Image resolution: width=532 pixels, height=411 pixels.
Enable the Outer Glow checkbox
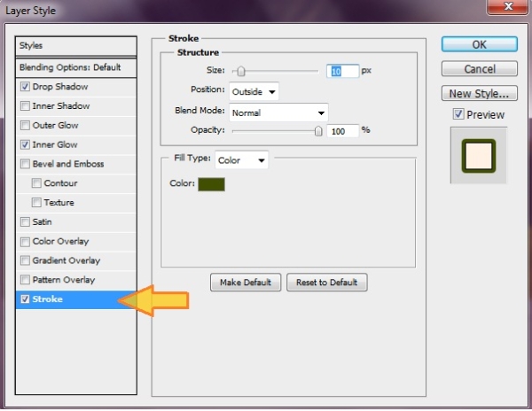25,126
